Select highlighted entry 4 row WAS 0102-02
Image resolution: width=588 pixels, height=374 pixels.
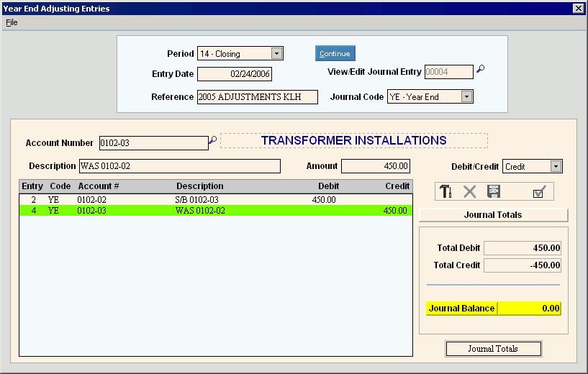215,211
